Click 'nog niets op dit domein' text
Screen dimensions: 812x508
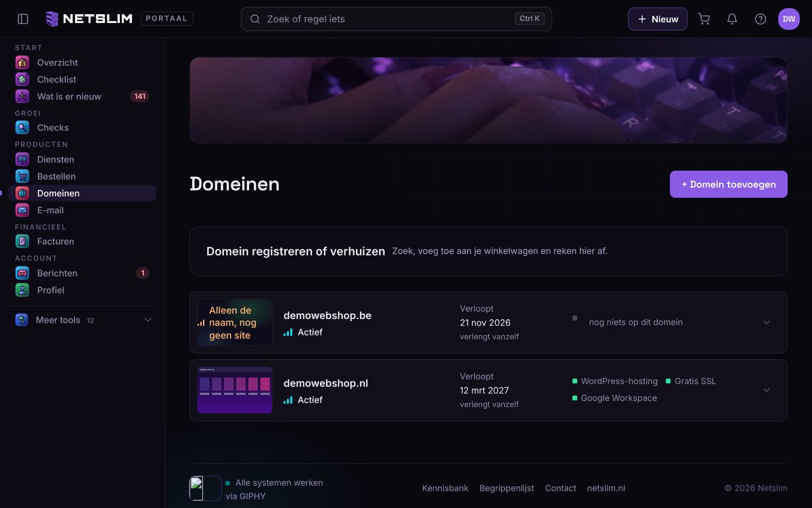(x=636, y=322)
